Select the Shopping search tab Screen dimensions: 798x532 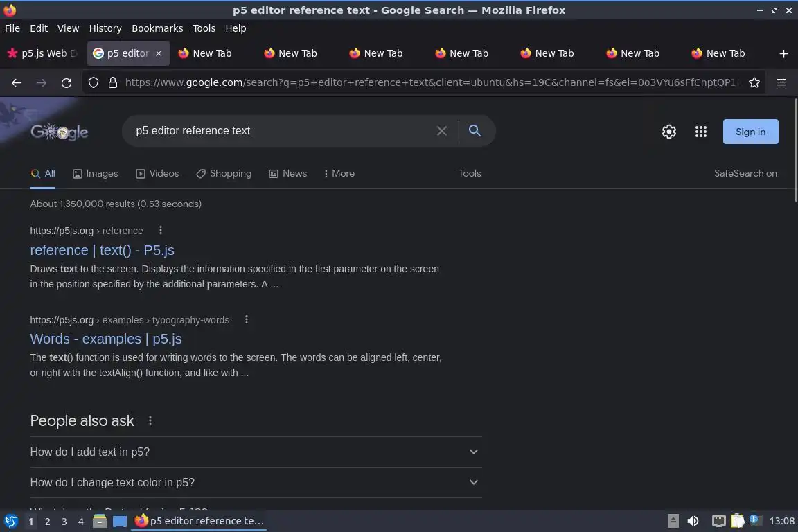(224, 174)
